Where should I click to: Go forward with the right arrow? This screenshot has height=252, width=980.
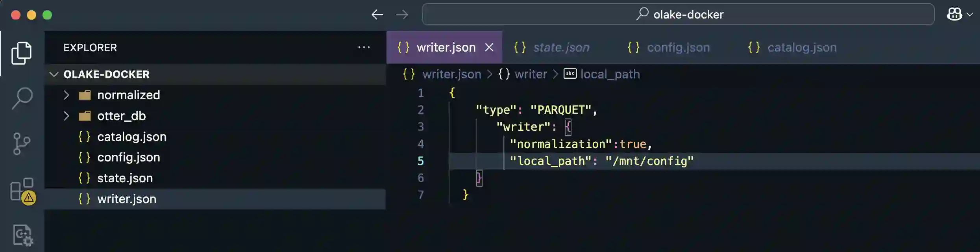pyautogui.click(x=402, y=15)
